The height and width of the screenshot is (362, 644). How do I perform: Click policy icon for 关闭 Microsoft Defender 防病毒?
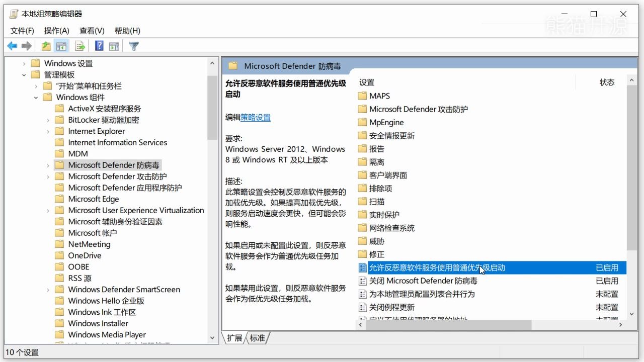362,281
